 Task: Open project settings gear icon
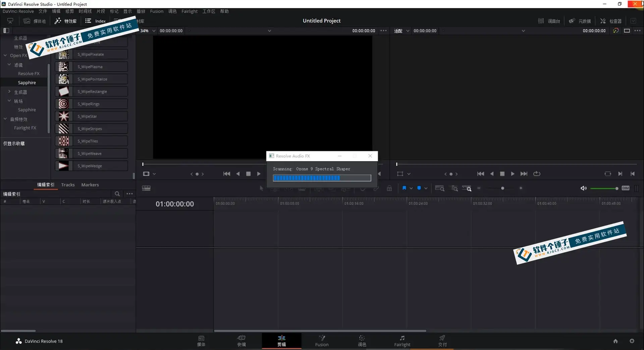pos(632,341)
